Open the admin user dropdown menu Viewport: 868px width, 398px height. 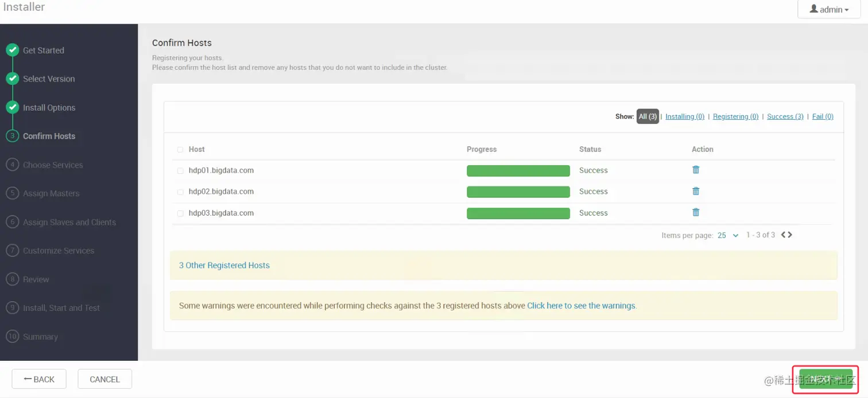click(x=829, y=9)
